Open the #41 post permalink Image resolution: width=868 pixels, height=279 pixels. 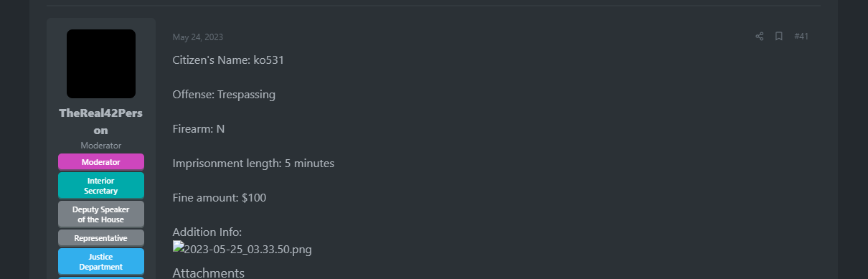coord(801,37)
